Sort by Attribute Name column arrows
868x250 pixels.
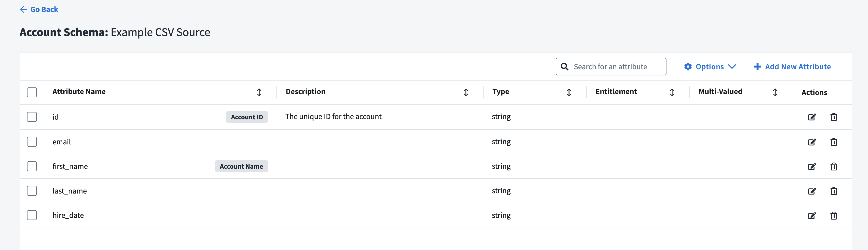259,92
